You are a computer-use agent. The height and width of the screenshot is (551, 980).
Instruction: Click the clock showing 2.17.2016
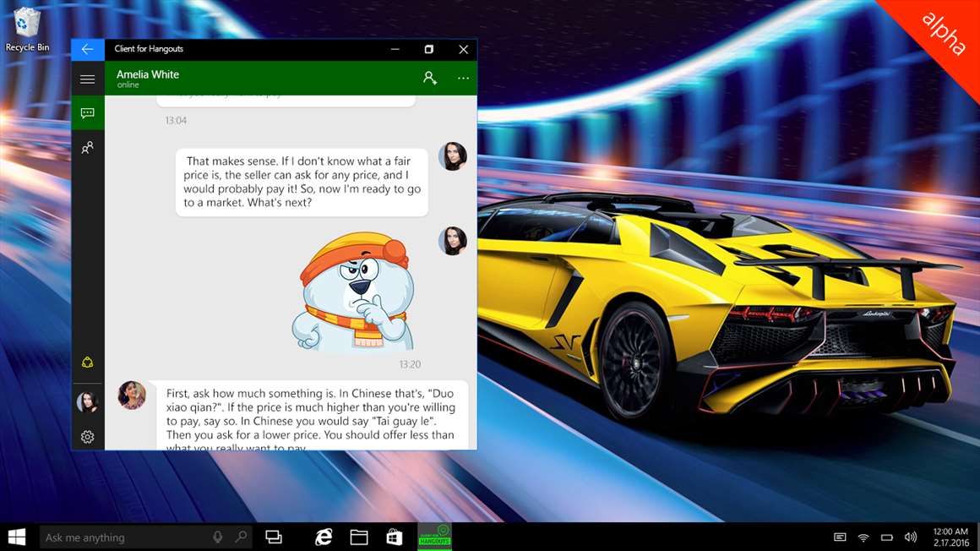tap(950, 542)
